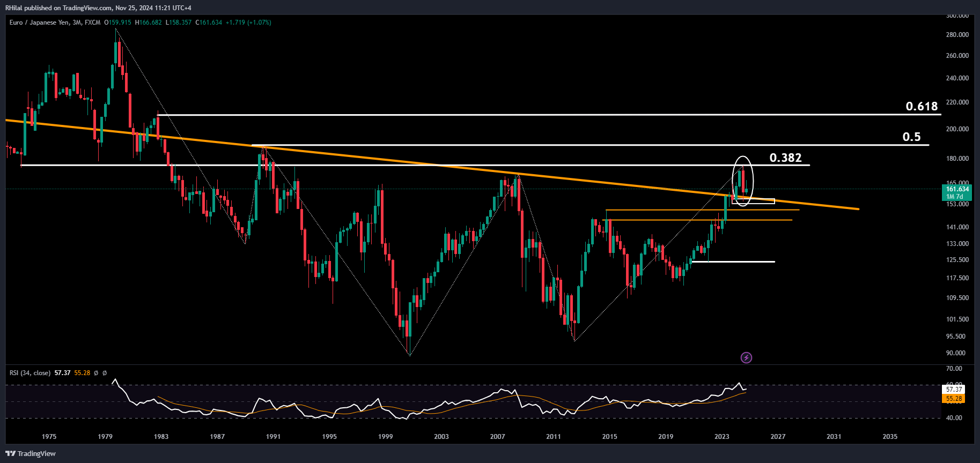980x463 pixels.
Task: Click the 2027 label on time axis
Action: point(778,437)
